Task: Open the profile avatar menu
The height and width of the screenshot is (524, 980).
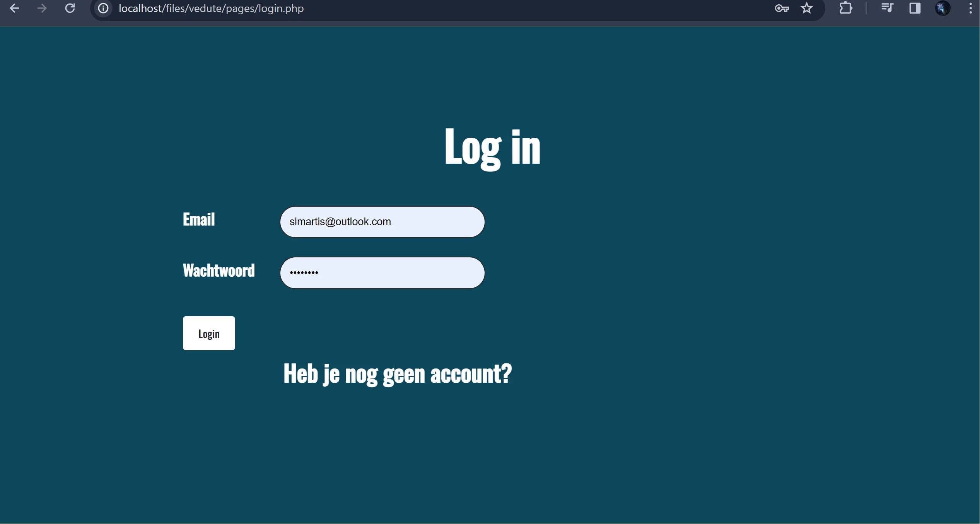Action: tap(942, 8)
